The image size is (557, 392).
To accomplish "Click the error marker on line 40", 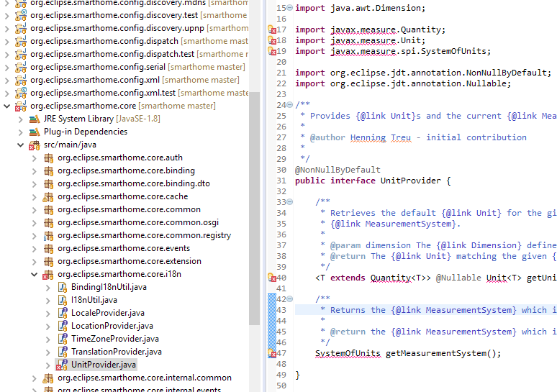I will (x=272, y=278).
